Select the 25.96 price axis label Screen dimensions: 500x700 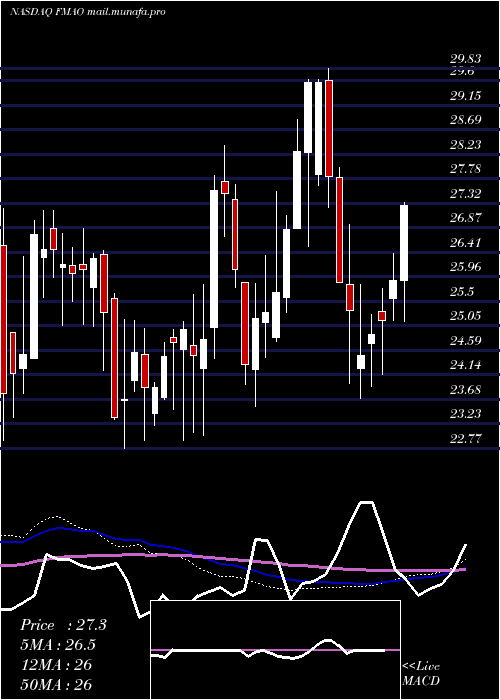(x=466, y=267)
